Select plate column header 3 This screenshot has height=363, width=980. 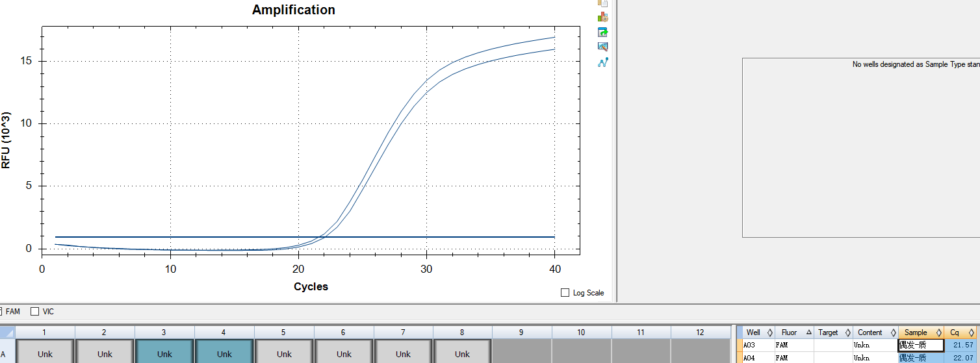coord(164,332)
